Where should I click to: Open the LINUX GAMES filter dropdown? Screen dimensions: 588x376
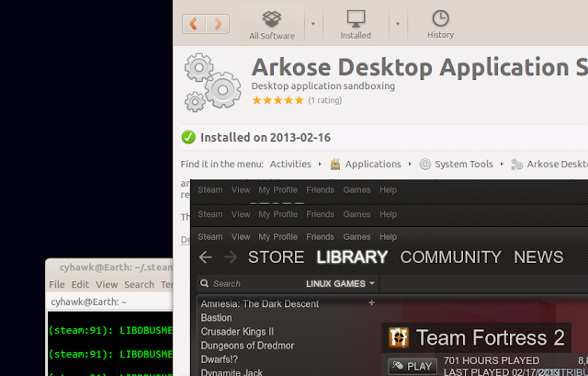[x=340, y=284]
